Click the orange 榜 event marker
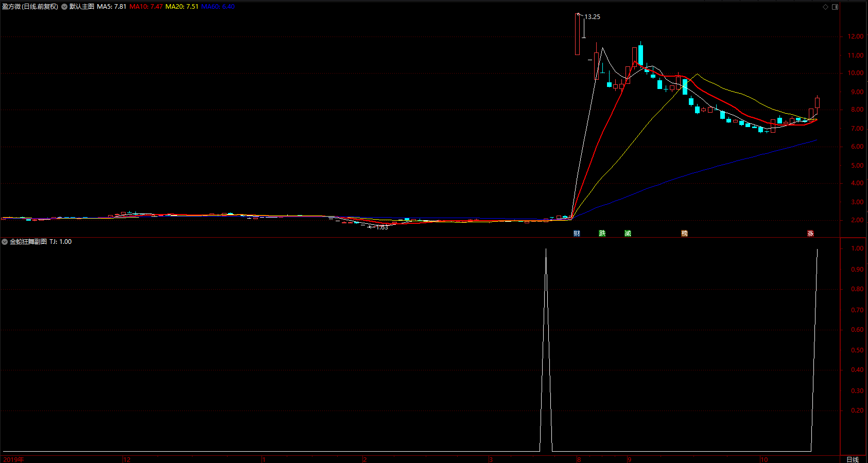Image resolution: width=868 pixels, height=463 pixels. (684, 234)
